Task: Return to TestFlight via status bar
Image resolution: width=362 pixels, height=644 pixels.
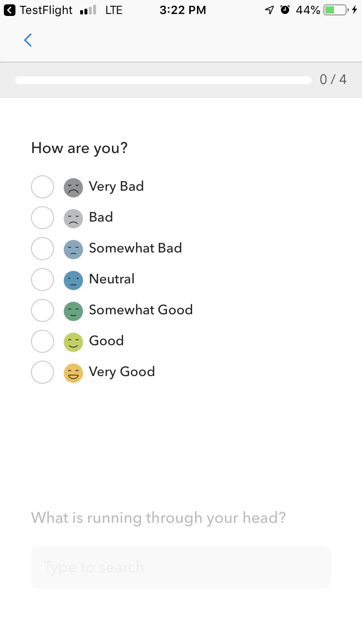Action: click(x=39, y=10)
